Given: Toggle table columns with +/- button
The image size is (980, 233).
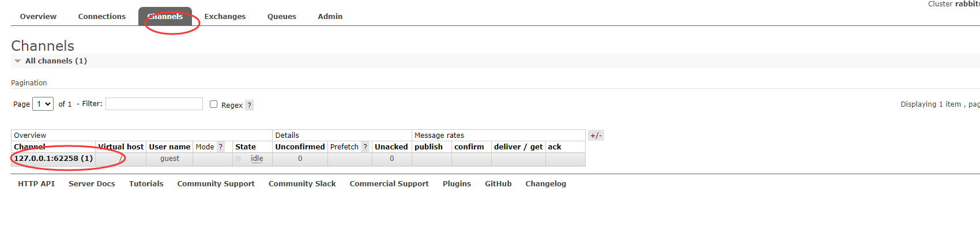Looking at the screenshot, I should [596, 136].
